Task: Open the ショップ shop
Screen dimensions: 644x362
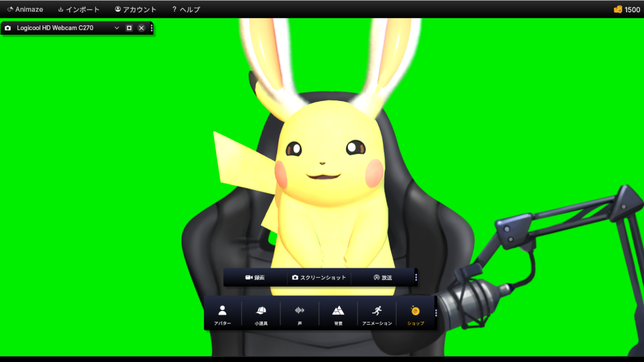Action: click(x=415, y=315)
